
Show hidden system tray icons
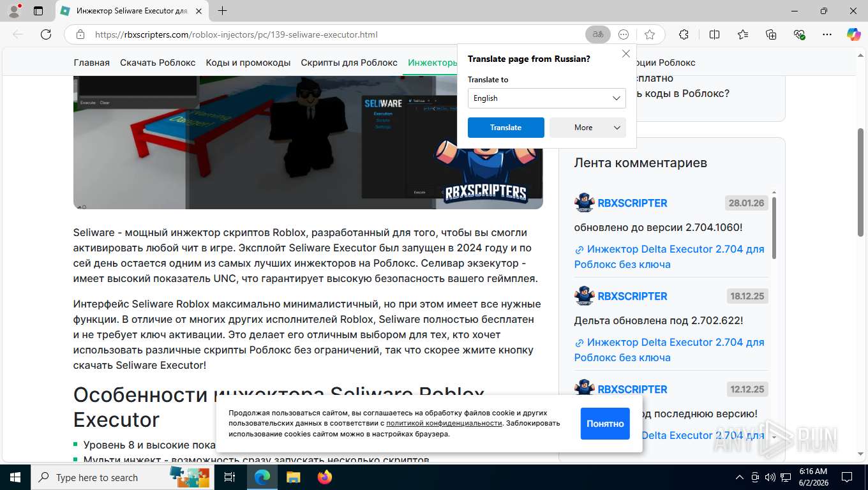click(740, 477)
